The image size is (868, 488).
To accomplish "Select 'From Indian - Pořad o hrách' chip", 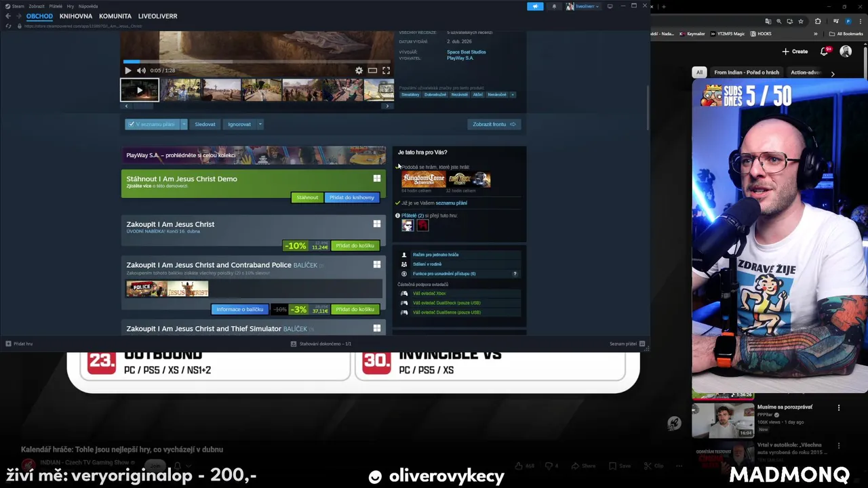I will [747, 73].
